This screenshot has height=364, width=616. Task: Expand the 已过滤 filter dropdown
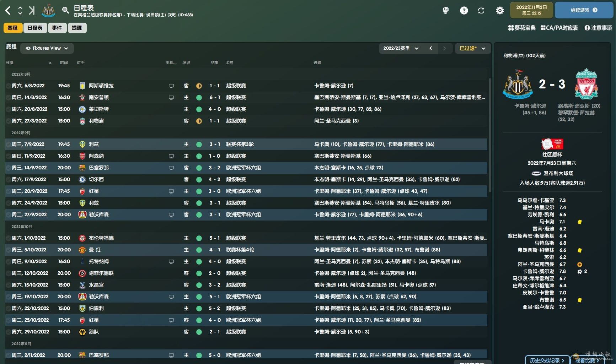[x=472, y=48]
